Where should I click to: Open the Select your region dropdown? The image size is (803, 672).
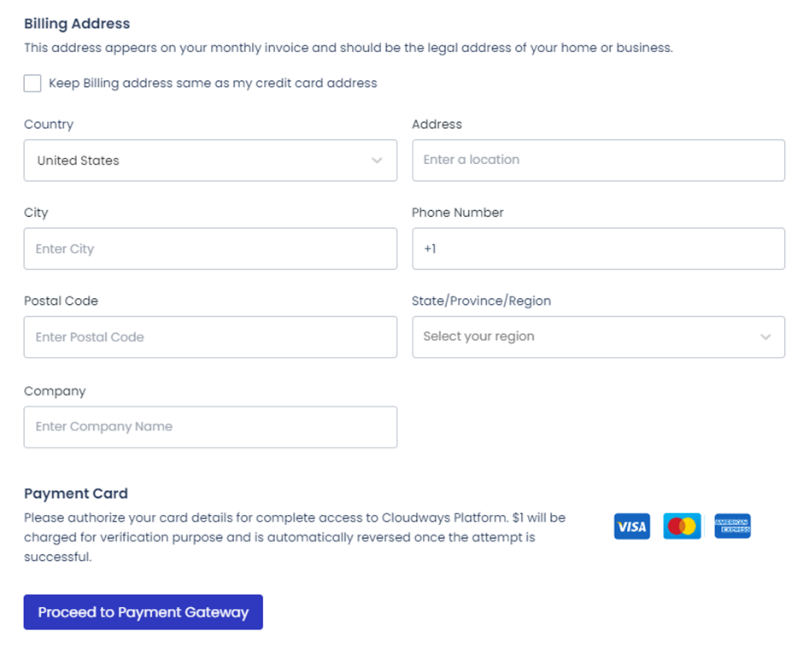(x=598, y=336)
